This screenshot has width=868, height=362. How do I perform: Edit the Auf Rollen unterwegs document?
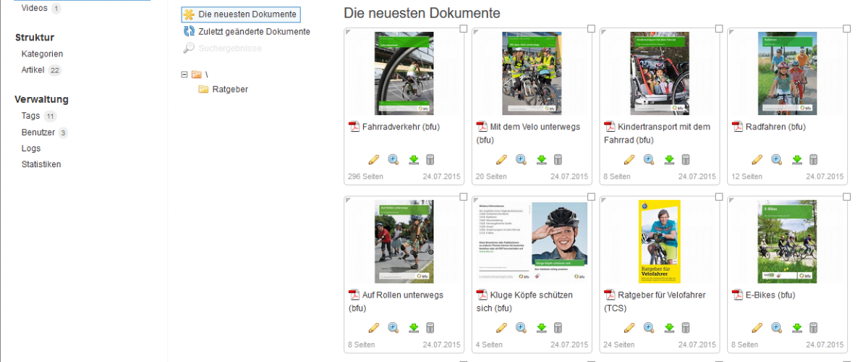pyautogui.click(x=374, y=328)
